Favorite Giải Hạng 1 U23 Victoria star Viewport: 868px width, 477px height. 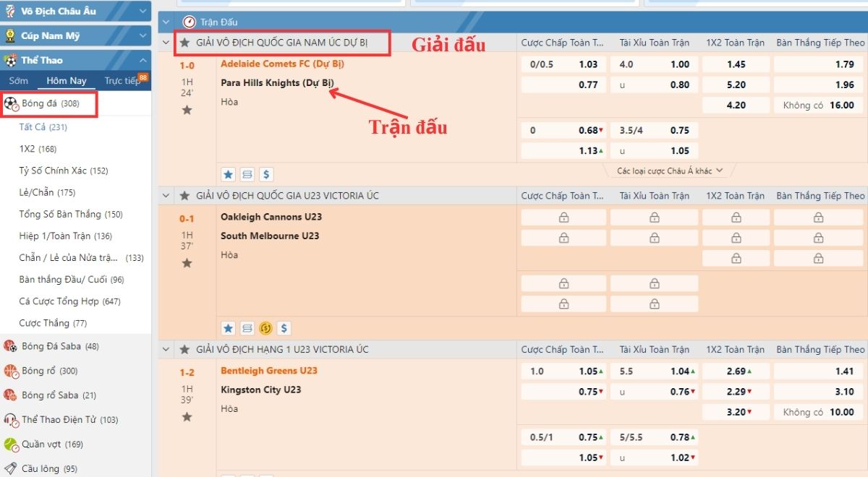coord(185,349)
